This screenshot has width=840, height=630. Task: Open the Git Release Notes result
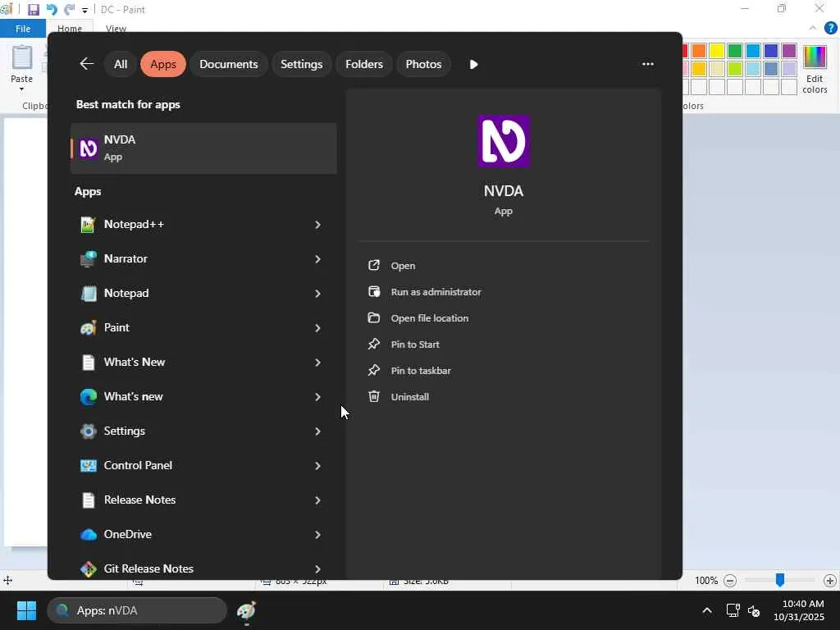[x=203, y=568]
